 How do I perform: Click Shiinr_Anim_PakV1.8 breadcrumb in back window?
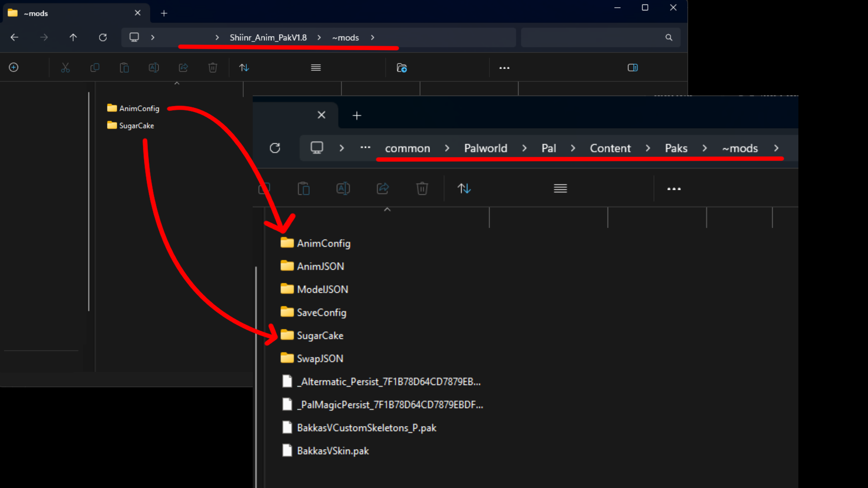click(x=268, y=38)
